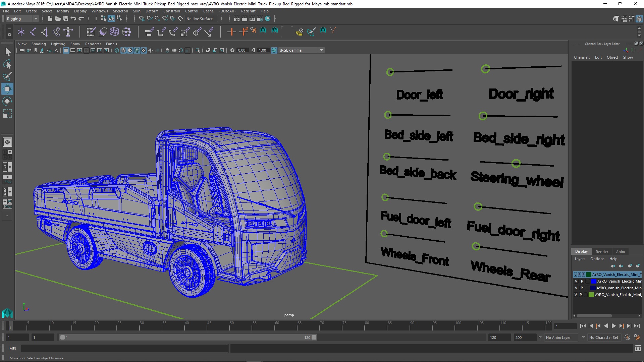
Task: Expand shelf options gear menu
Action: click(9, 34)
